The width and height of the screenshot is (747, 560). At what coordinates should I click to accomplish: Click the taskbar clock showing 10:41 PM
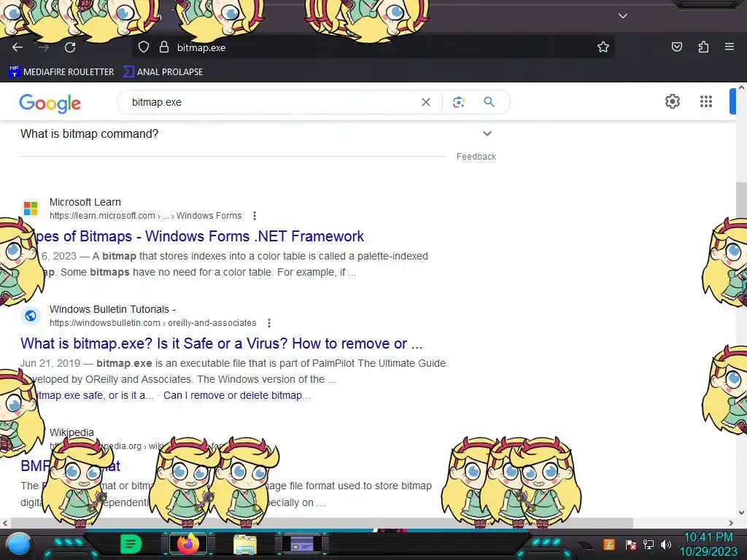[x=708, y=544]
